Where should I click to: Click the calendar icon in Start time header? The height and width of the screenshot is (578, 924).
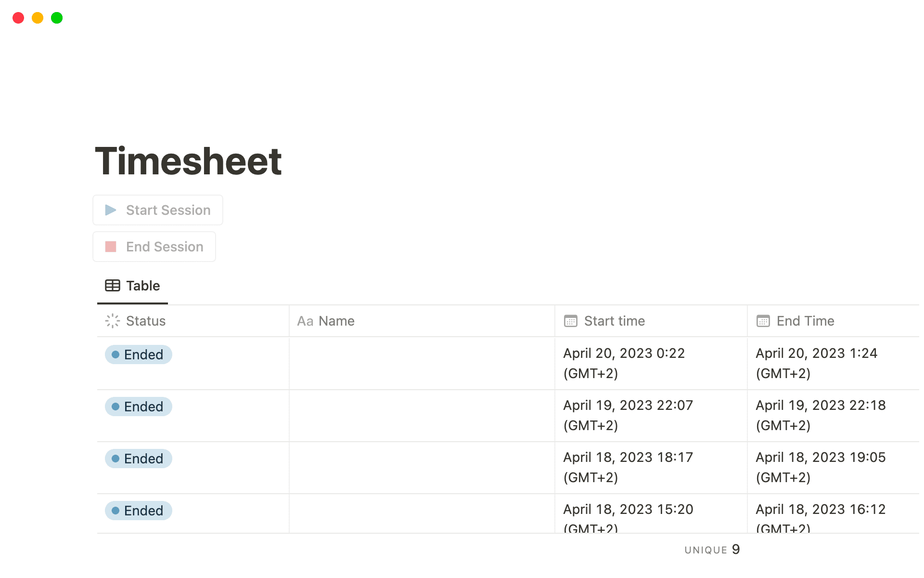[570, 321]
